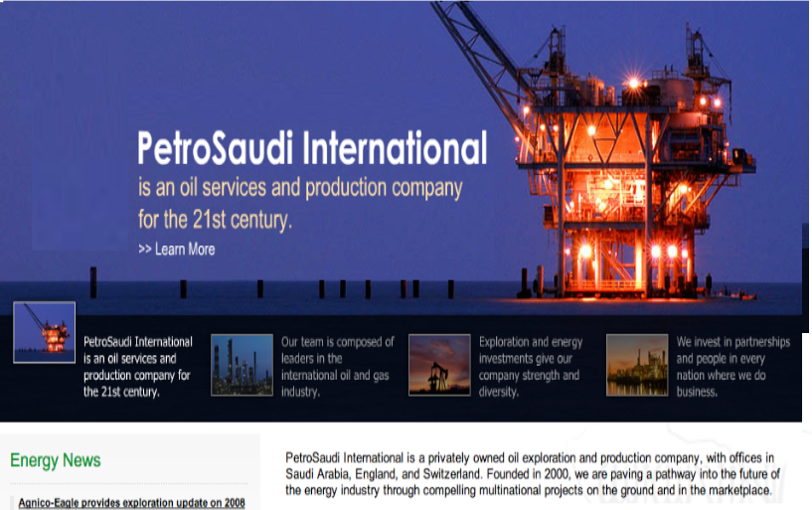
Task: Open the 'Exploration and energy investments' caption
Action: tap(531, 366)
